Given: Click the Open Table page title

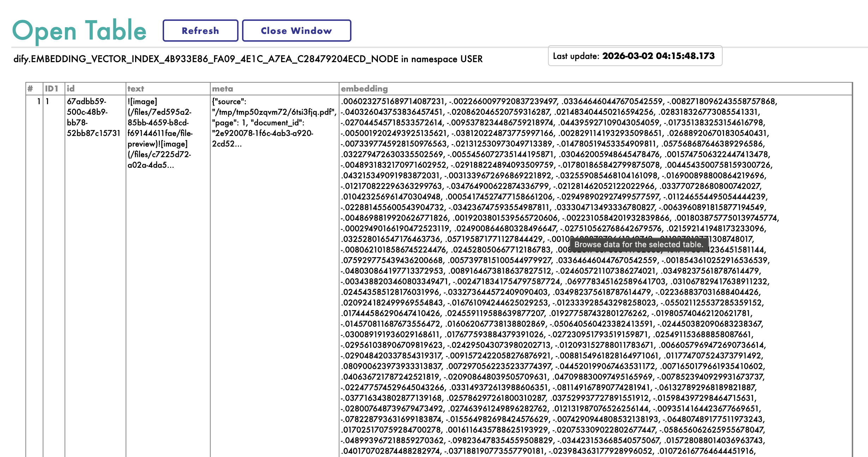Looking at the screenshot, I should click(79, 31).
